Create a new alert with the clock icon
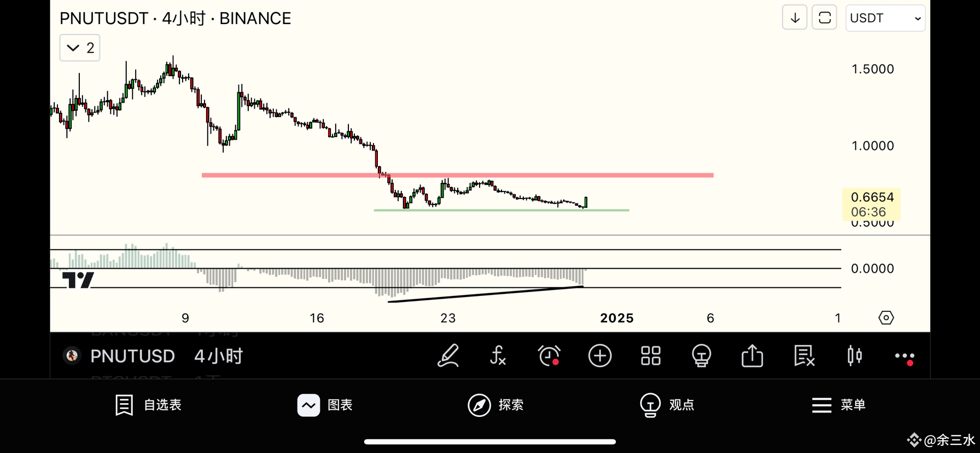The width and height of the screenshot is (980, 453). tap(549, 356)
